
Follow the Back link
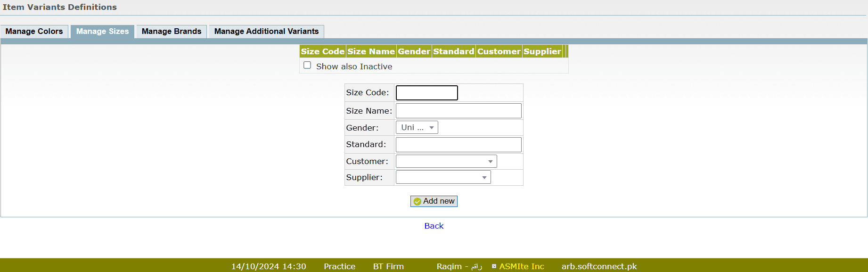tap(434, 226)
